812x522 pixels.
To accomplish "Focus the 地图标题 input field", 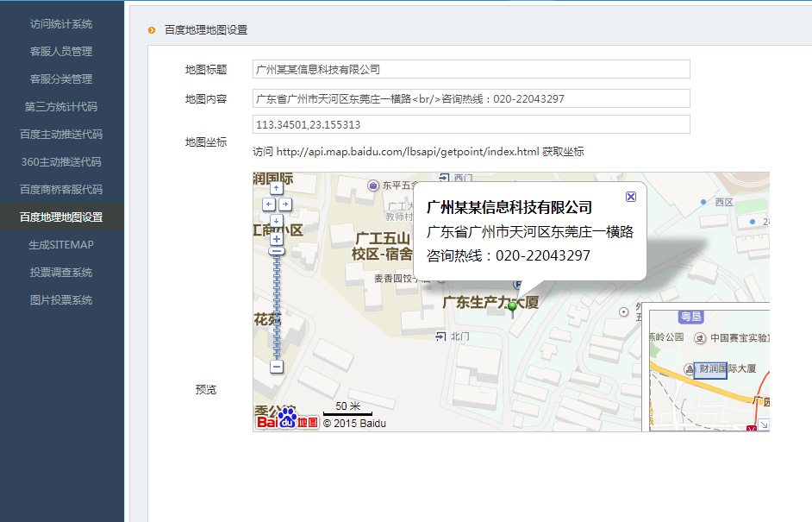I will [472, 70].
